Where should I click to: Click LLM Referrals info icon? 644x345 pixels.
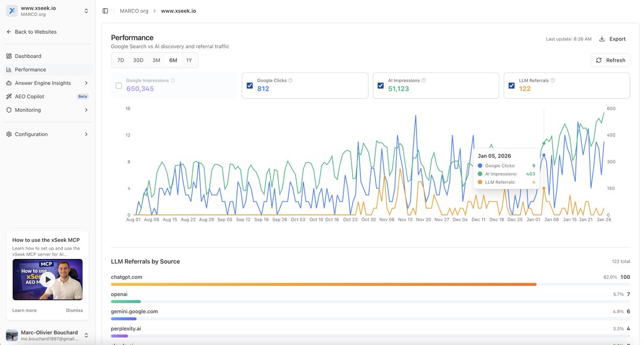point(553,81)
